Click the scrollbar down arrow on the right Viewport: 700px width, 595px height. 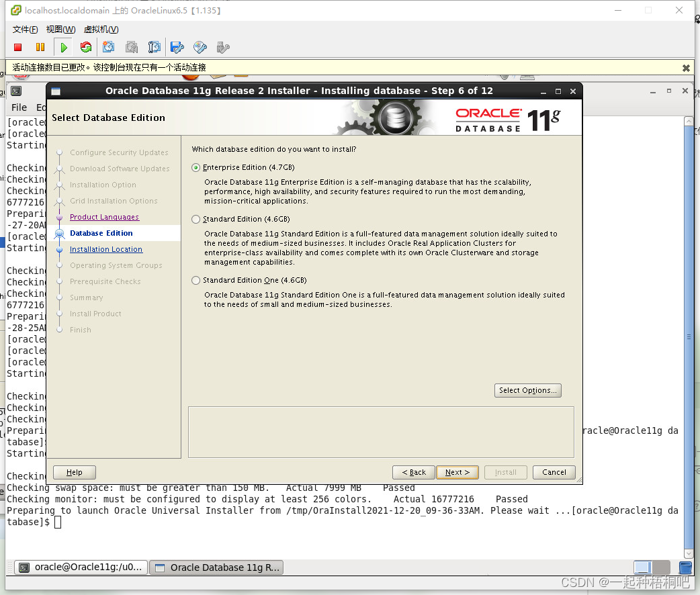tap(687, 553)
